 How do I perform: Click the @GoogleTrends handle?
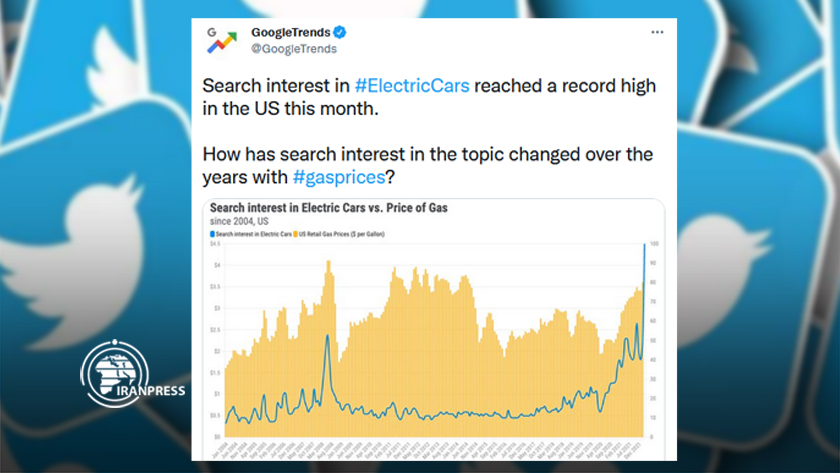click(x=294, y=49)
